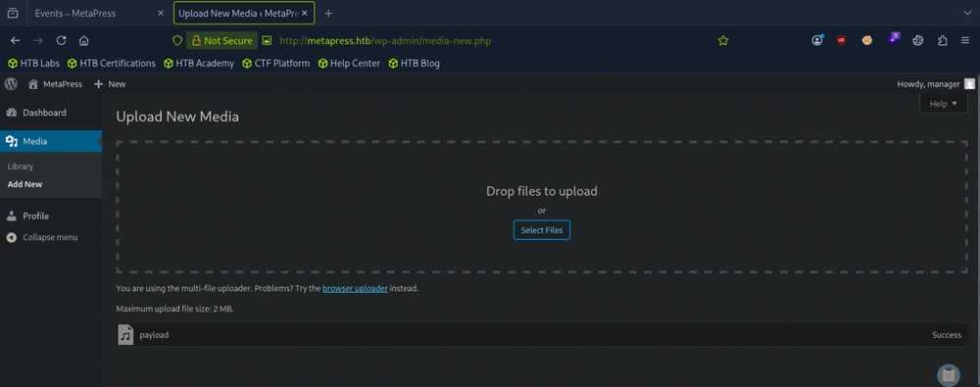980x387 pixels.
Task: Switch to the browser uploader link
Action: 355,289
